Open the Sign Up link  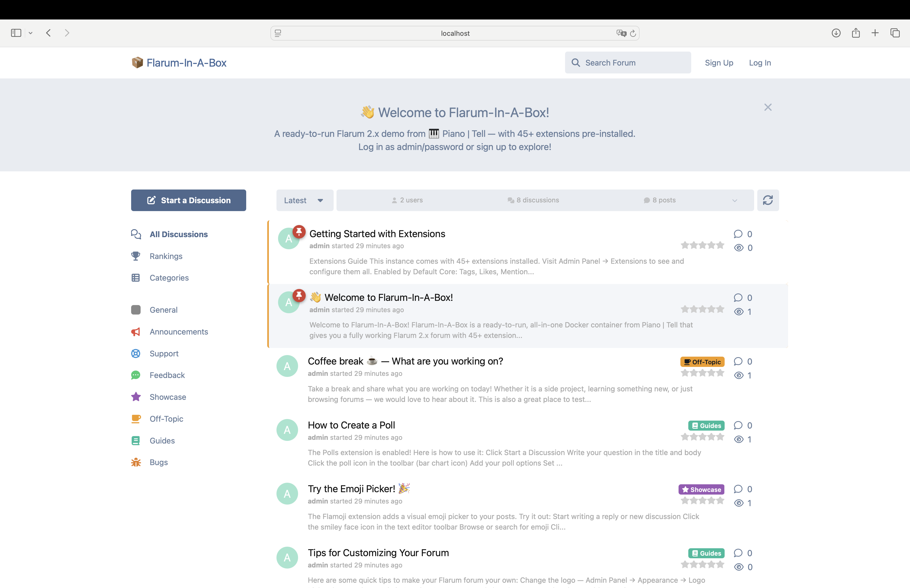tap(719, 63)
